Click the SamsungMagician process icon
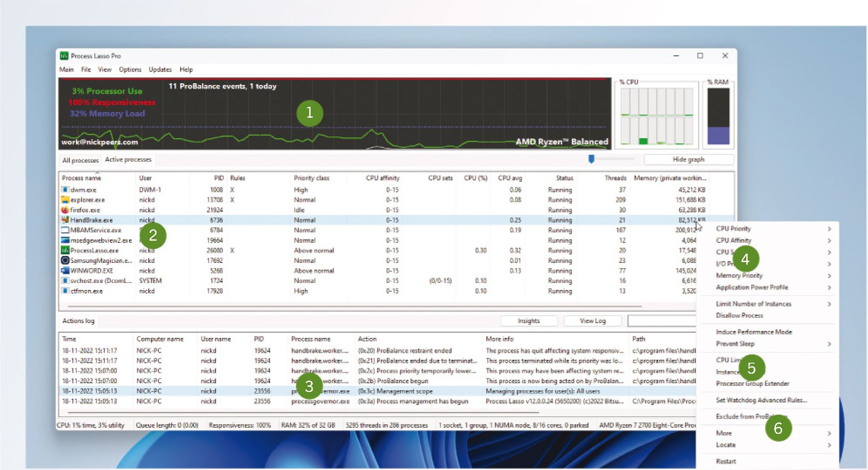 65,260
